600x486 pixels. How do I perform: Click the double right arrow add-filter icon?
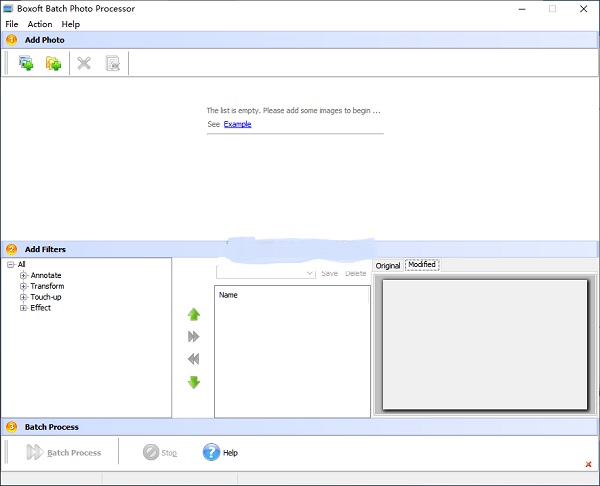click(x=194, y=336)
